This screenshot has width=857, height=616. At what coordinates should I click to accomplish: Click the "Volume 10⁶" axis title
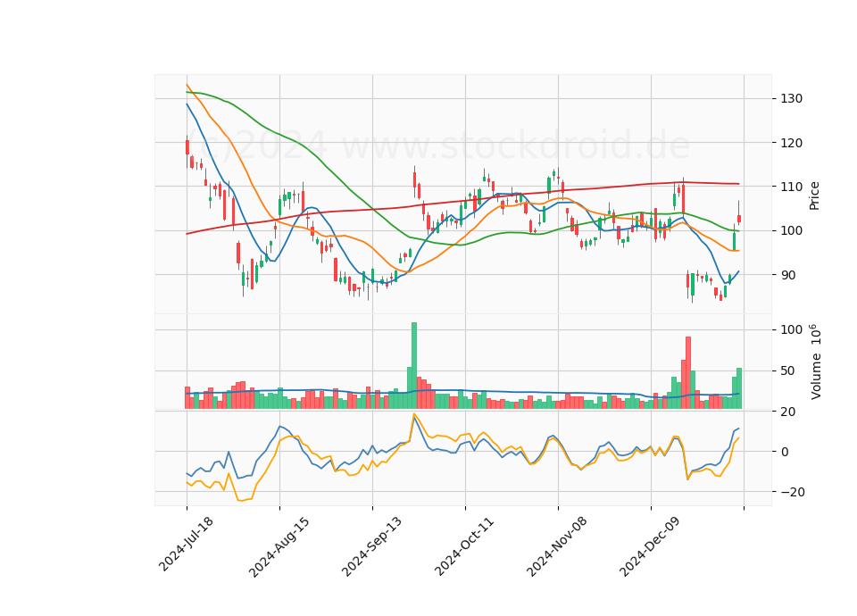(x=815, y=362)
